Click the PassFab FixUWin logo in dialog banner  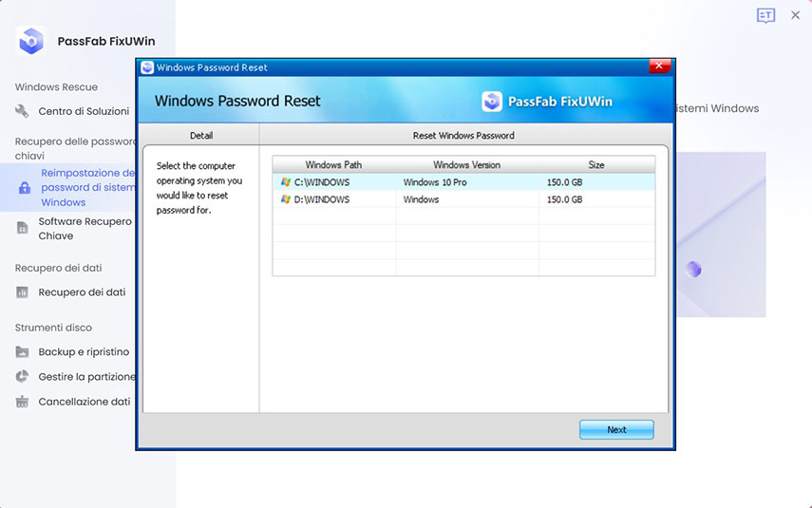[x=491, y=102]
